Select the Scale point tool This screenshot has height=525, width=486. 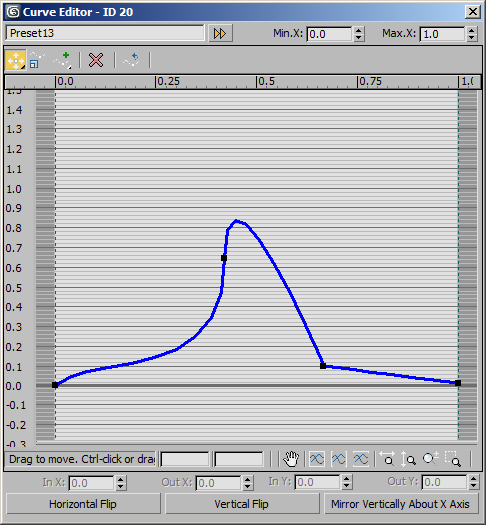tap(36, 60)
